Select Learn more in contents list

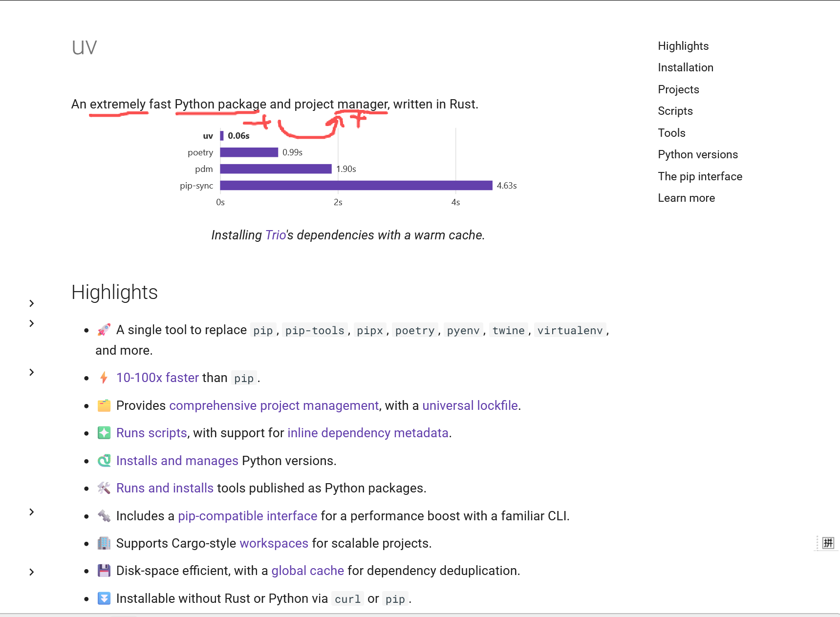[x=686, y=198]
